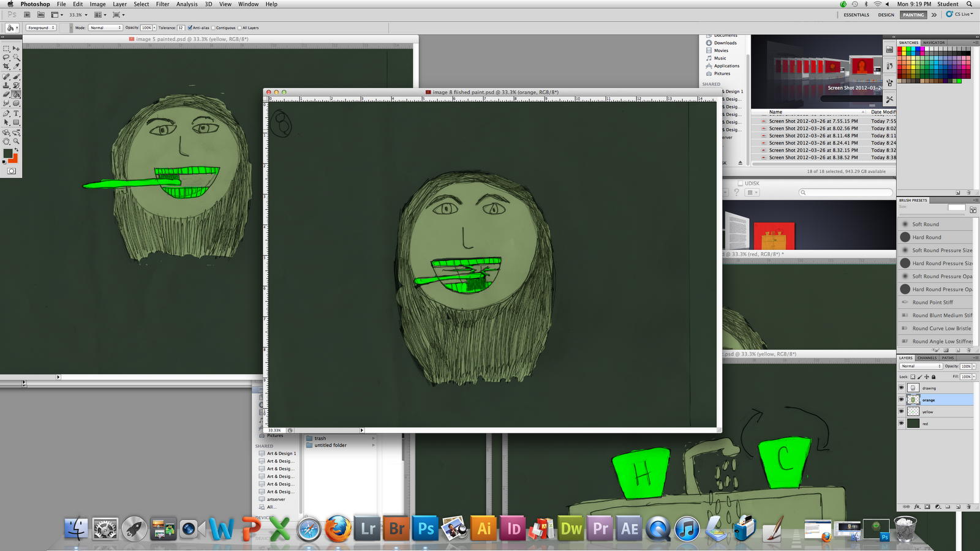Select the Eraser tool
This screenshot has width=980, height=551.
coord(6,94)
